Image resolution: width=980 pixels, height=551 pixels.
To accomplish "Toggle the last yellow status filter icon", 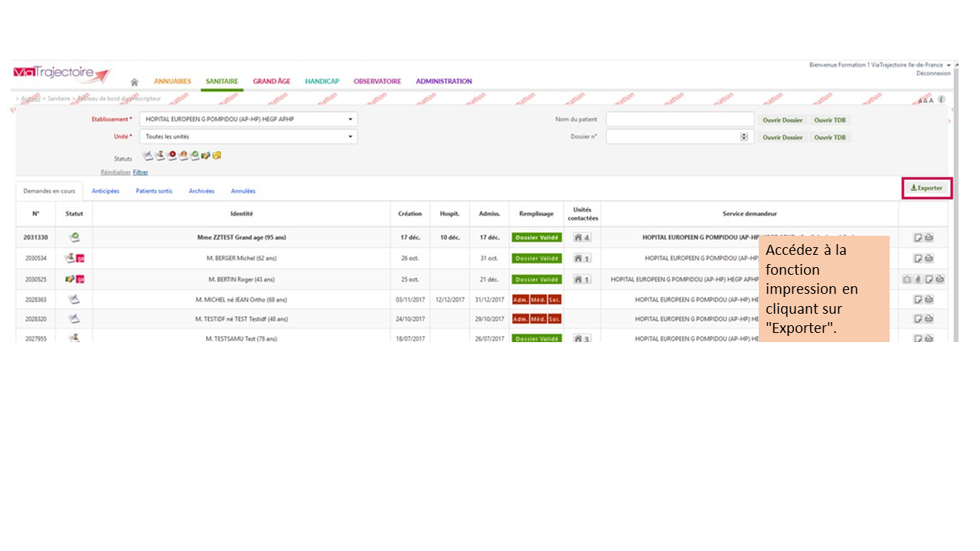I will click(217, 156).
